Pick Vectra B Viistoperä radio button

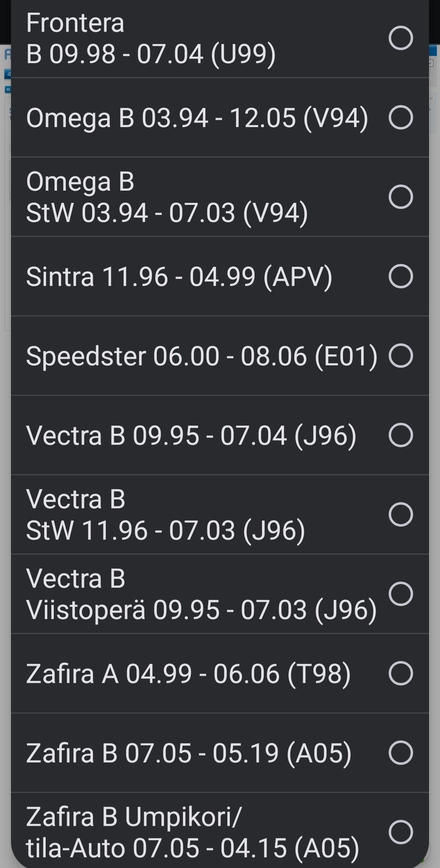point(401,594)
